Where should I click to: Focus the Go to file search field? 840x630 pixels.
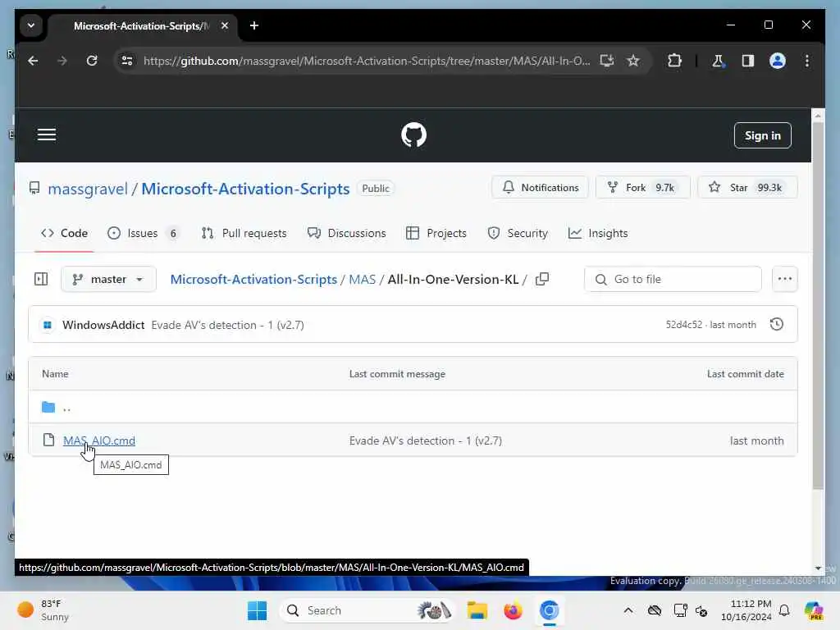pyautogui.click(x=673, y=279)
